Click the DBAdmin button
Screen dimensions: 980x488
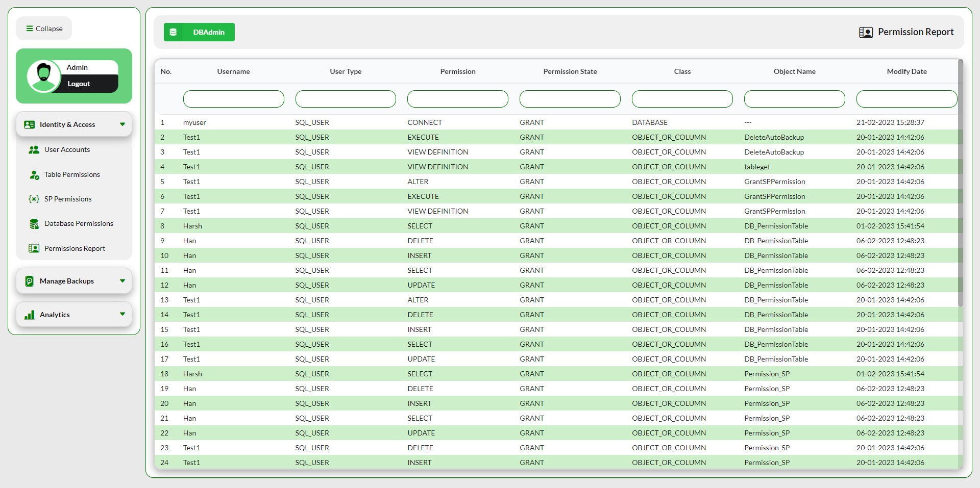(x=199, y=32)
